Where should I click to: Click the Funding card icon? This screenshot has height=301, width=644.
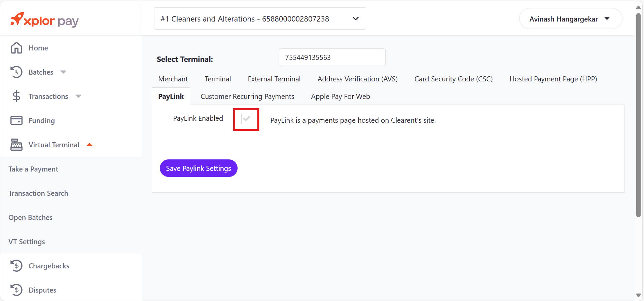[16, 120]
